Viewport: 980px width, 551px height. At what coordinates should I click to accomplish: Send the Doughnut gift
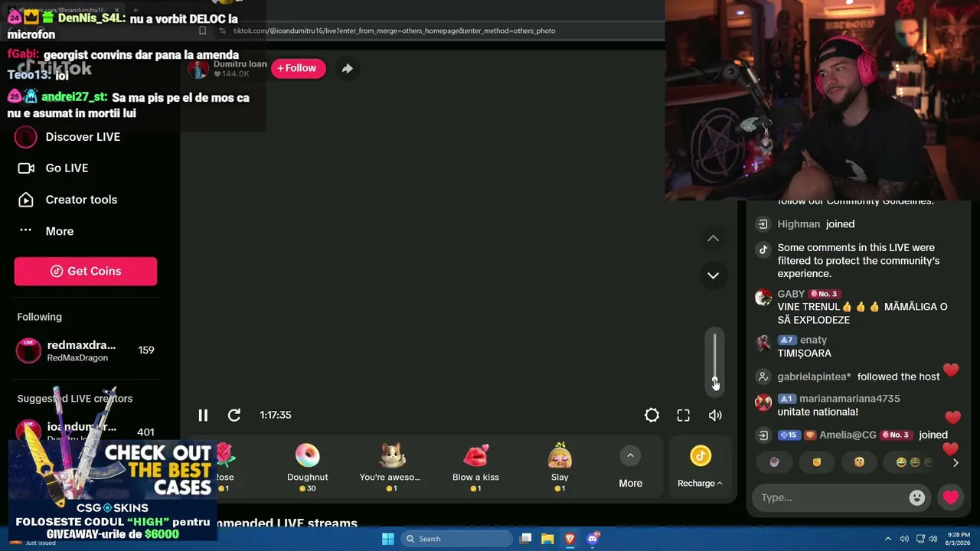pyautogui.click(x=307, y=467)
